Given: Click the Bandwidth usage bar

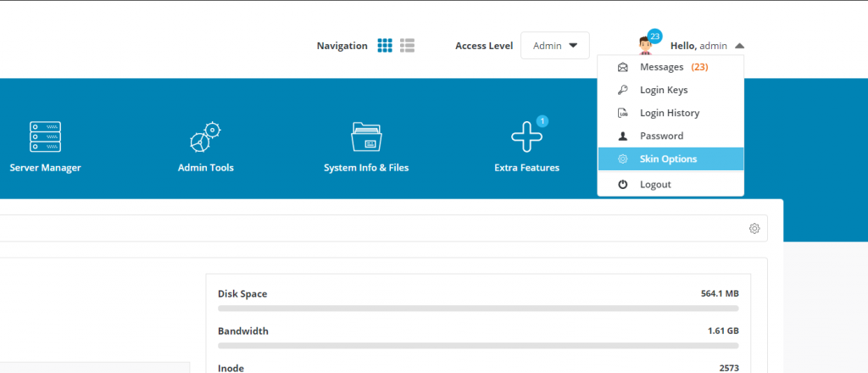Looking at the screenshot, I should click(x=478, y=345).
